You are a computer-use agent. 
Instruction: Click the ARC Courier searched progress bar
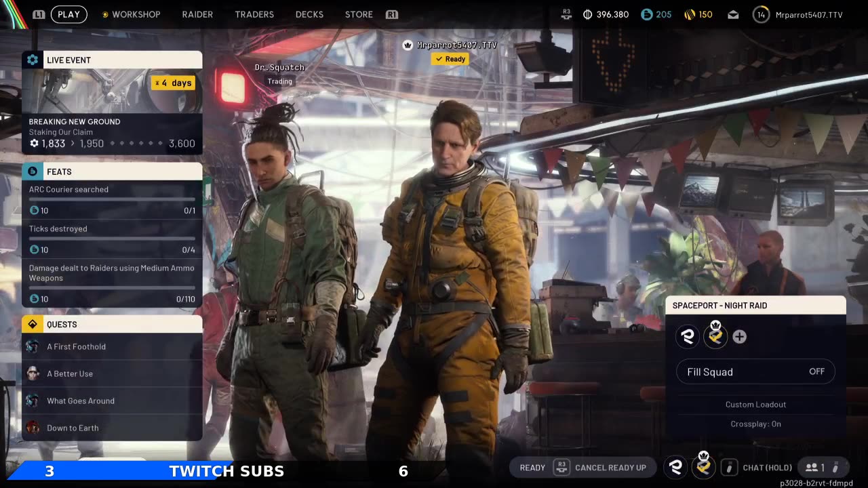click(112, 199)
